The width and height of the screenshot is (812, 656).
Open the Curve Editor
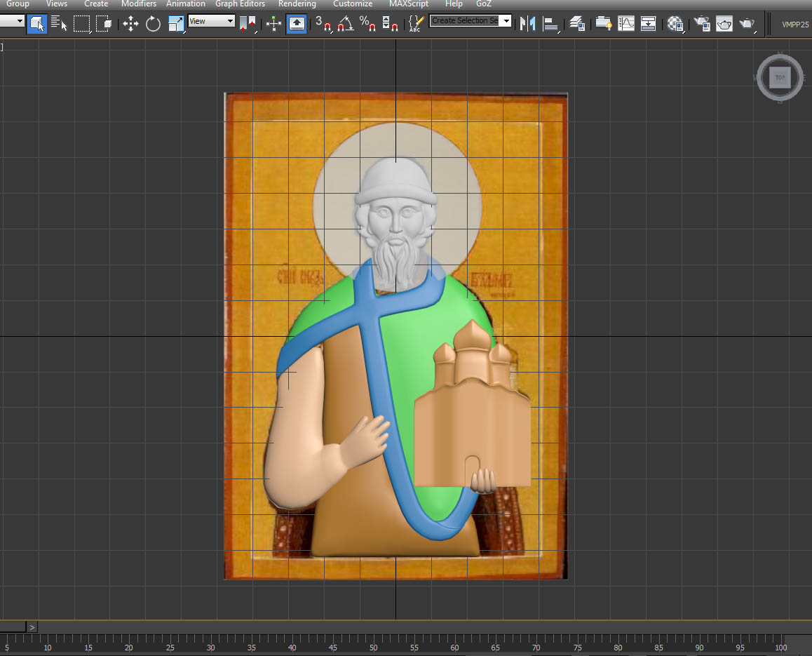(x=625, y=24)
